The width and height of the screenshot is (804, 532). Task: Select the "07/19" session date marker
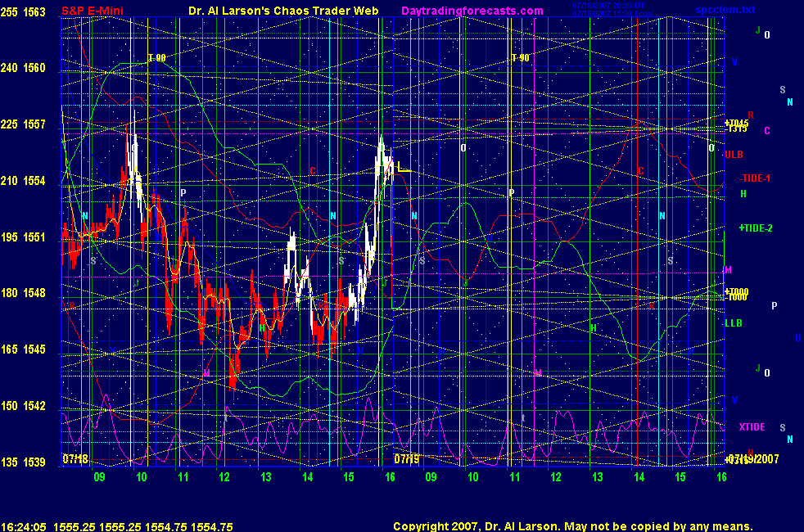[x=407, y=458]
